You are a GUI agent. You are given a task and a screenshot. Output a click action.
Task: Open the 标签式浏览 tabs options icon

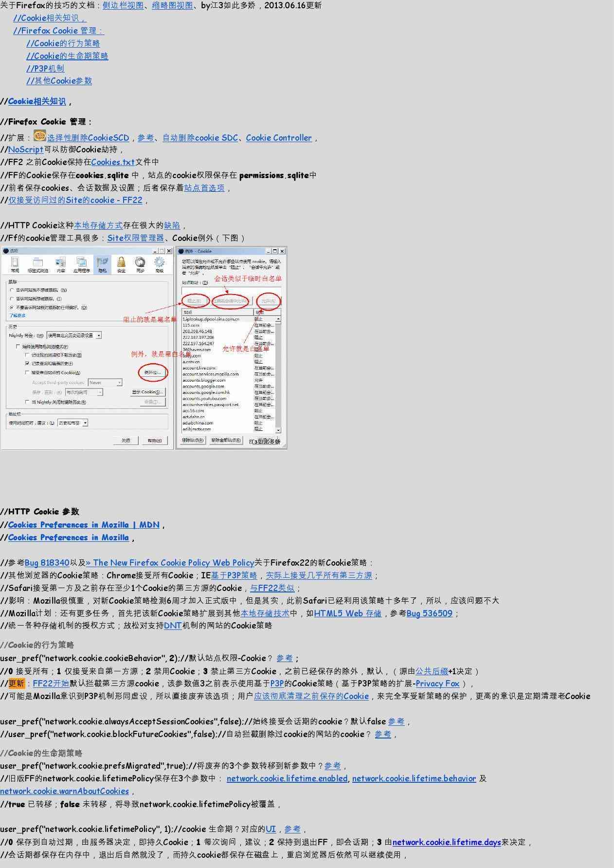pyautogui.click(x=37, y=264)
